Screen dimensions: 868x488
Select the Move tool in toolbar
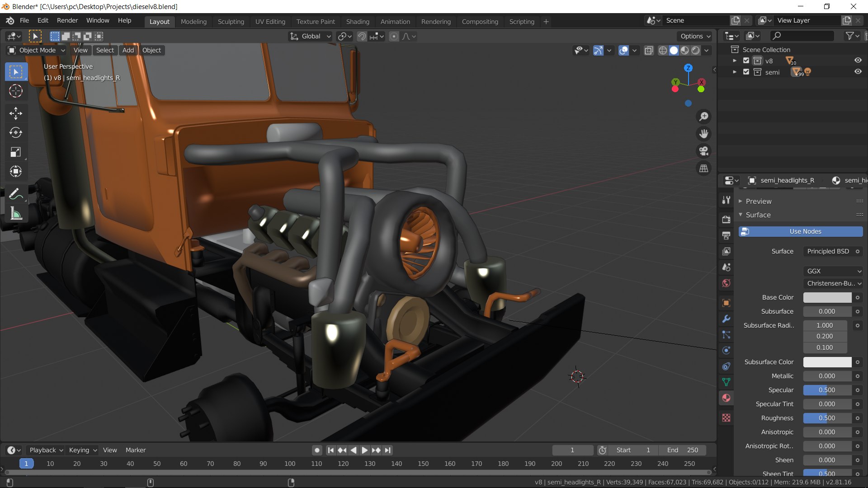pyautogui.click(x=16, y=113)
